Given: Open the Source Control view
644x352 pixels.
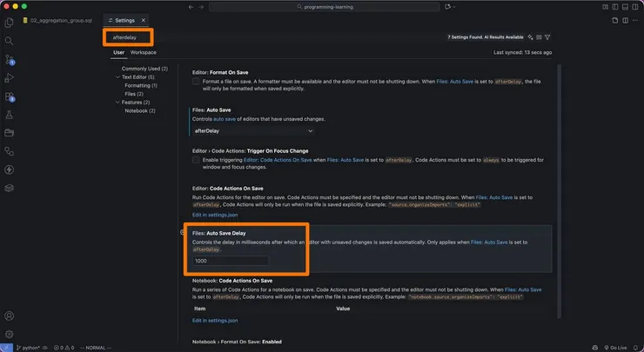Looking at the screenshot, I should [x=9, y=59].
